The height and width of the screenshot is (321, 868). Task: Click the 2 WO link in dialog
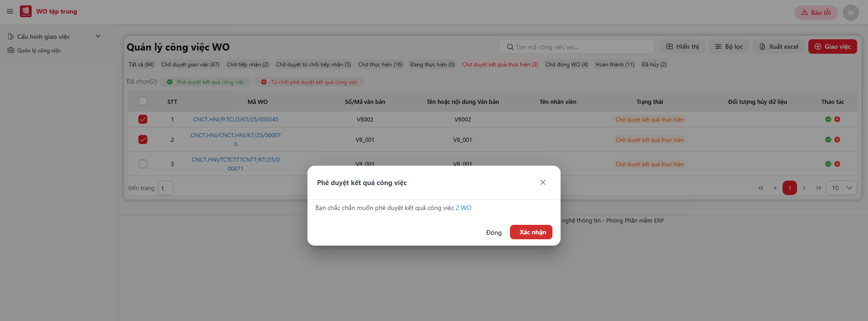pos(463,208)
